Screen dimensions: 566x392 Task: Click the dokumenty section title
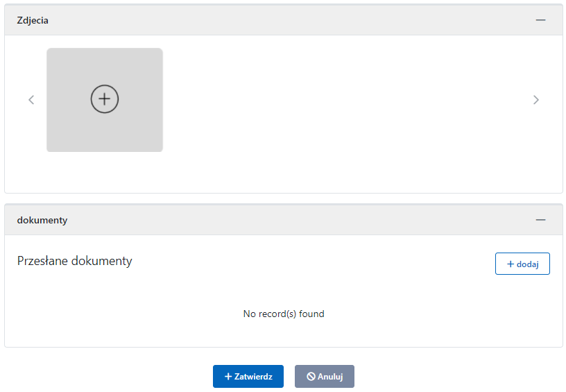pyautogui.click(x=42, y=220)
